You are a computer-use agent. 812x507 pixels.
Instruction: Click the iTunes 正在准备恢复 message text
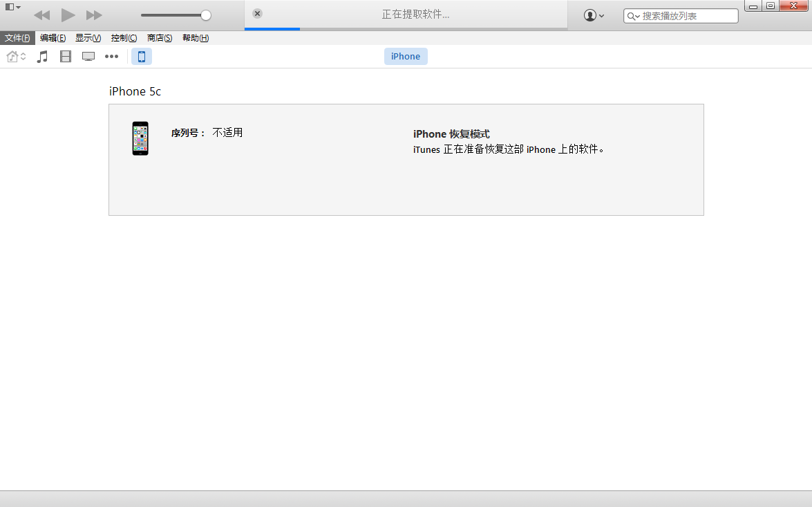pos(509,149)
